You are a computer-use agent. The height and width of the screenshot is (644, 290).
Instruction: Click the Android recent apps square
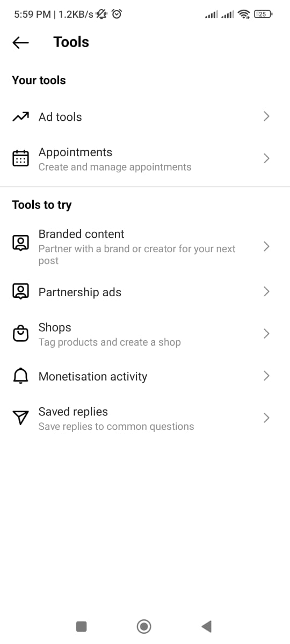[81, 626]
